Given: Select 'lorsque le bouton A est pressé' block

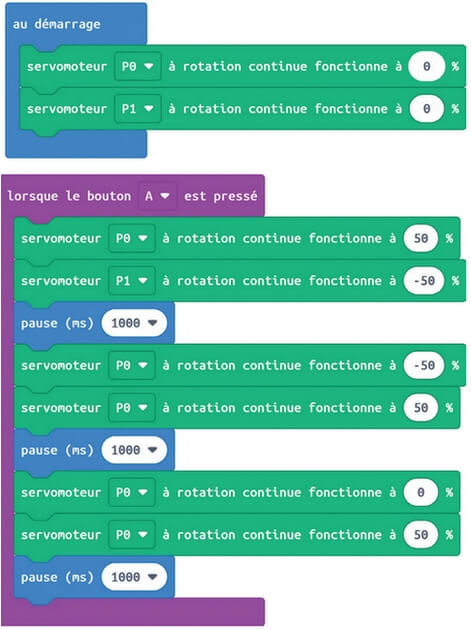Looking at the screenshot, I should [x=132, y=196].
